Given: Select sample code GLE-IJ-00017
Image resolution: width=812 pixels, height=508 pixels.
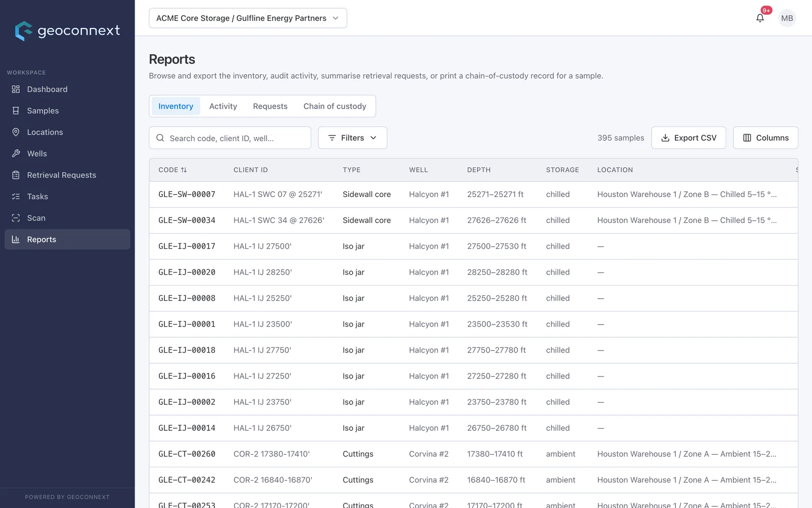Looking at the screenshot, I should [187, 246].
